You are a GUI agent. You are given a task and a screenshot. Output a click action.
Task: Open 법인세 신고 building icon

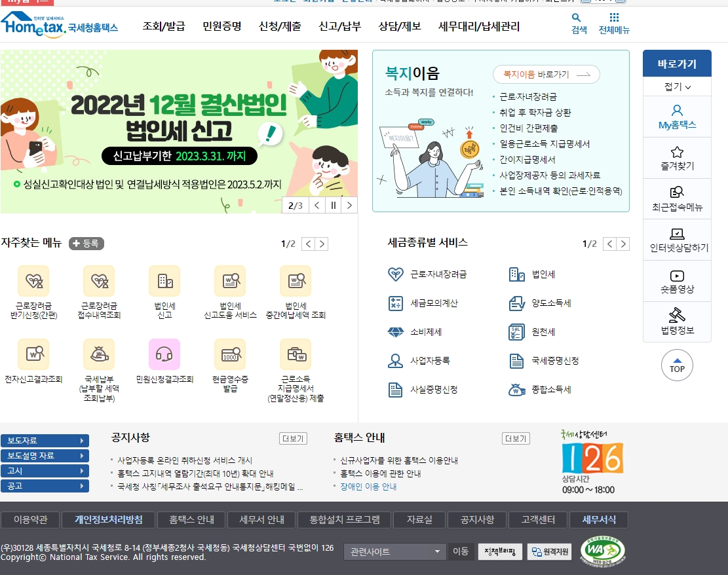pos(164,281)
